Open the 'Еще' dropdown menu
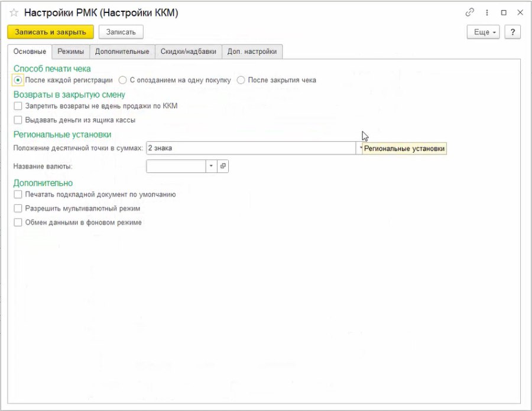Screen dimensions: 532x411 483,32
